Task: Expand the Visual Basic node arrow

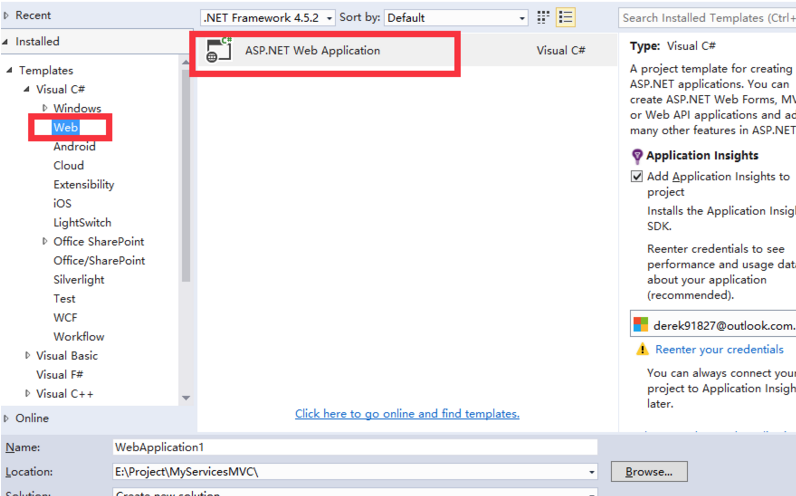Action: click(27, 355)
